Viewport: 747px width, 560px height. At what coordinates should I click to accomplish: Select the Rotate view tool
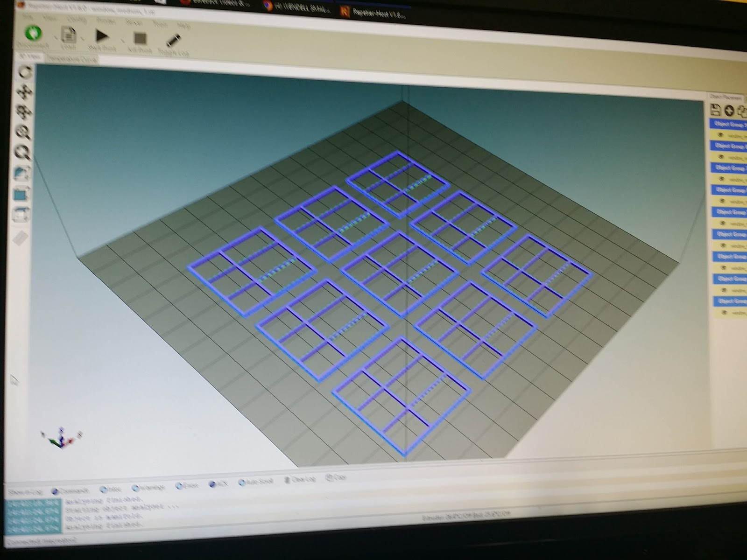click(x=25, y=72)
